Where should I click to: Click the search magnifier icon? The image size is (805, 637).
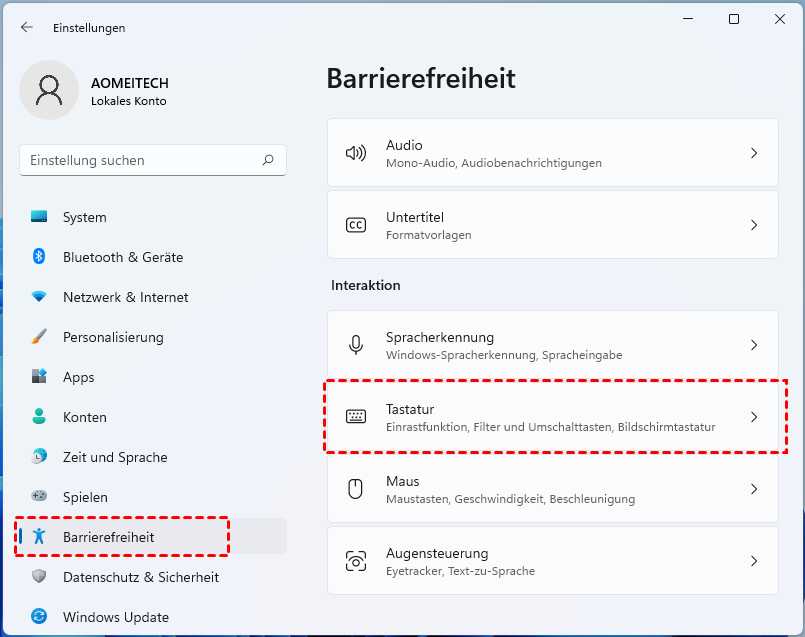coord(268,160)
